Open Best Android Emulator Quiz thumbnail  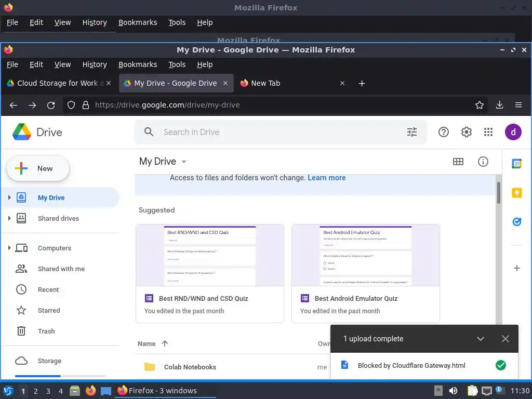pos(365,255)
